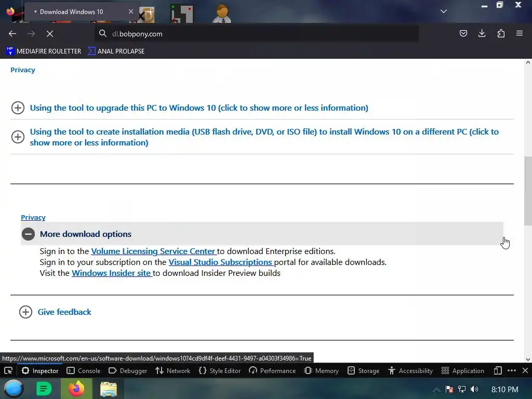Click the scrollbar down arrow
This screenshot has height=399, width=532.
pos(528,360)
